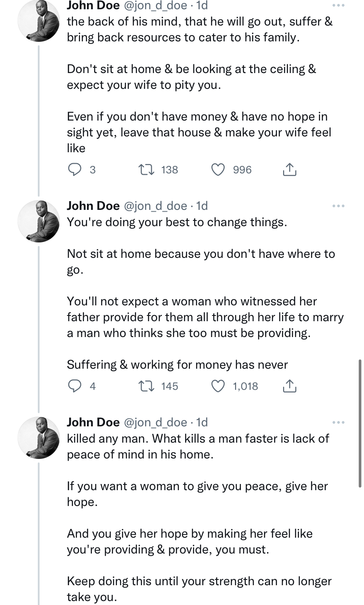
Task: Open more options for "killed any man" tweet
Action: (x=338, y=422)
